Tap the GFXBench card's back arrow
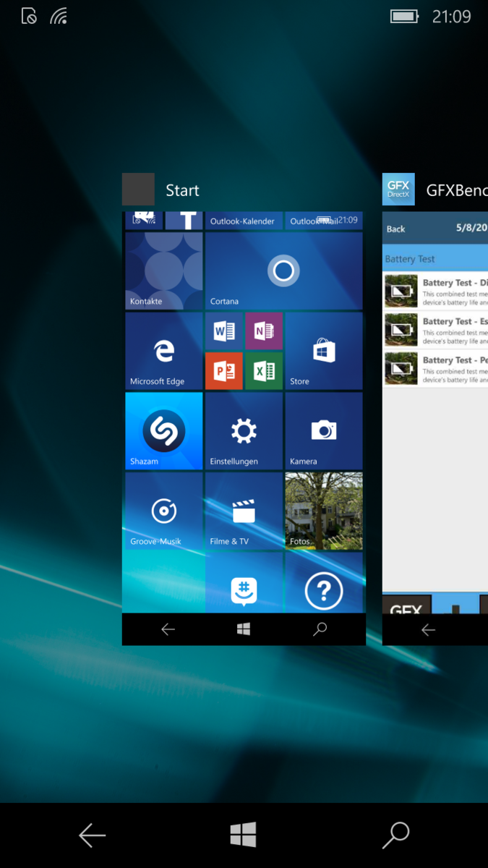Viewport: 488px width, 868px height. 428,629
